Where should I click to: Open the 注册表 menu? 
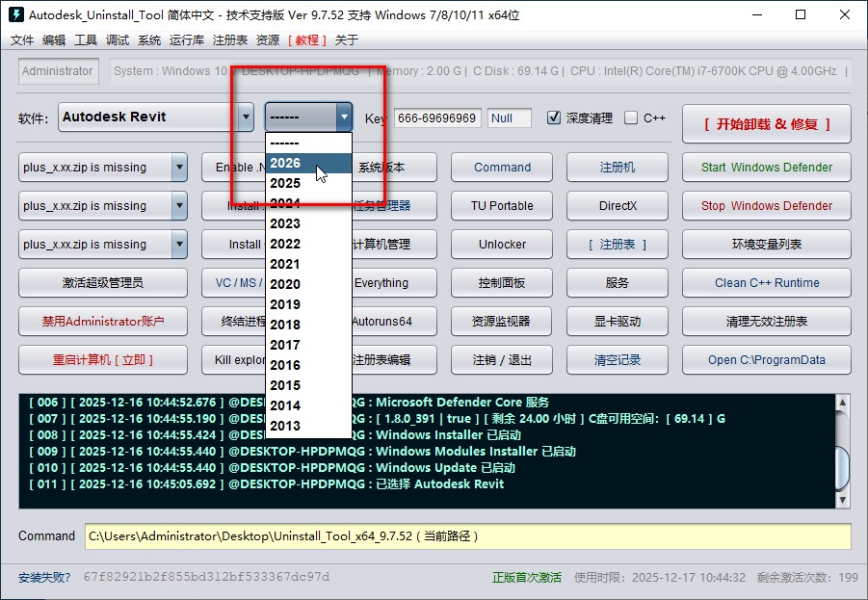click(229, 39)
